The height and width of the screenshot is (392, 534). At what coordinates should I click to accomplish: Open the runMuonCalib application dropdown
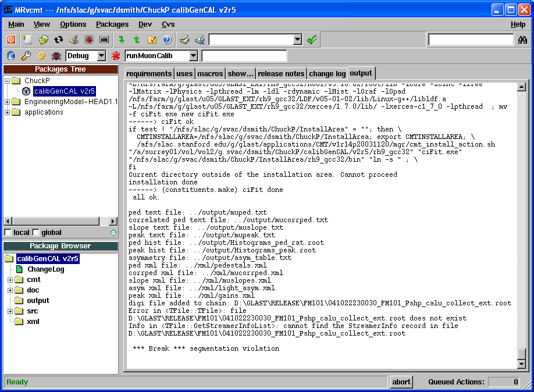point(194,55)
